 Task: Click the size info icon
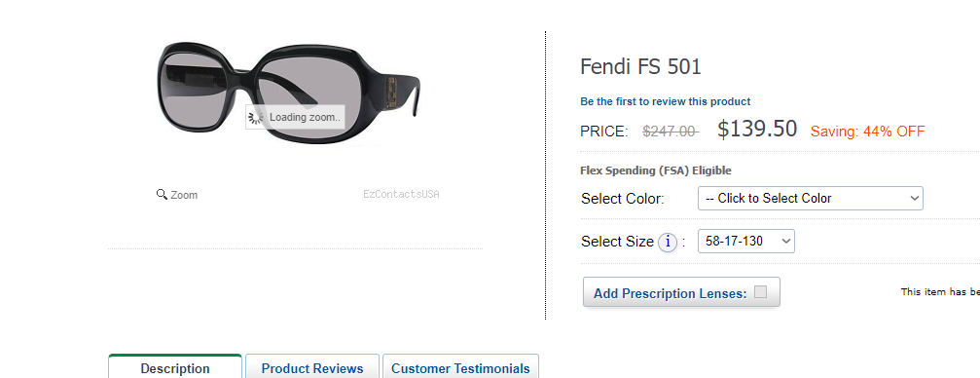pyautogui.click(x=668, y=242)
